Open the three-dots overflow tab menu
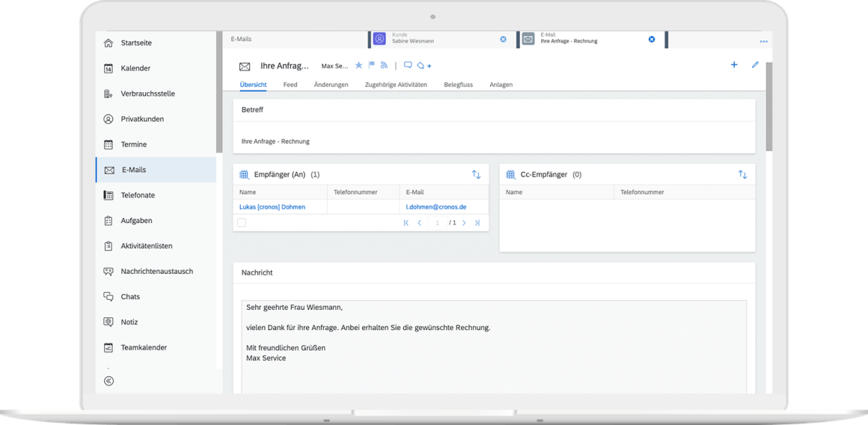868x425 pixels. coord(763,41)
